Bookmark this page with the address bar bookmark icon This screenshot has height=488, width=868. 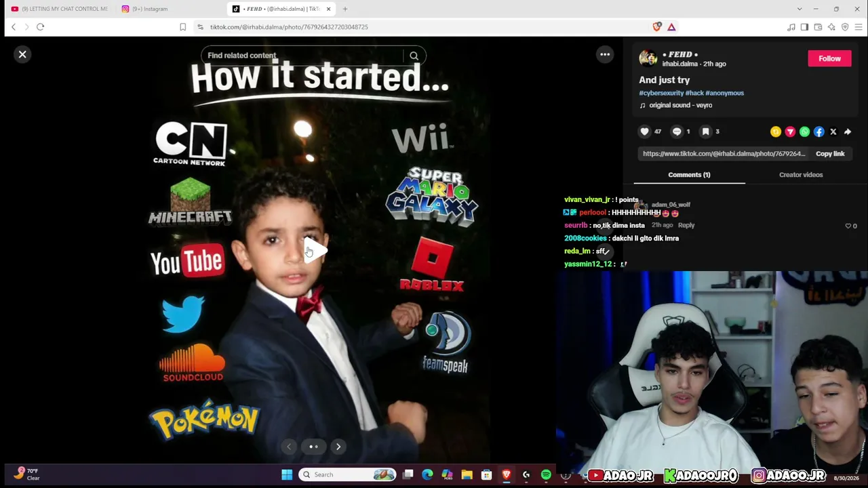pos(182,26)
